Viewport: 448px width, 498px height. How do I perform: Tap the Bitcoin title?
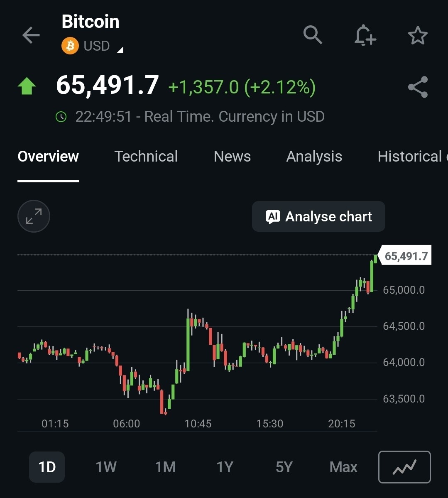pyautogui.click(x=91, y=22)
